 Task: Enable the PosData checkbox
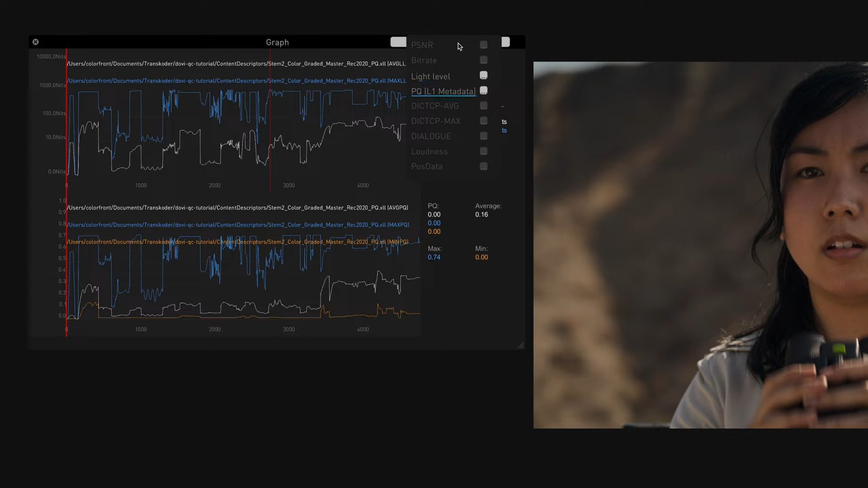coord(483,166)
